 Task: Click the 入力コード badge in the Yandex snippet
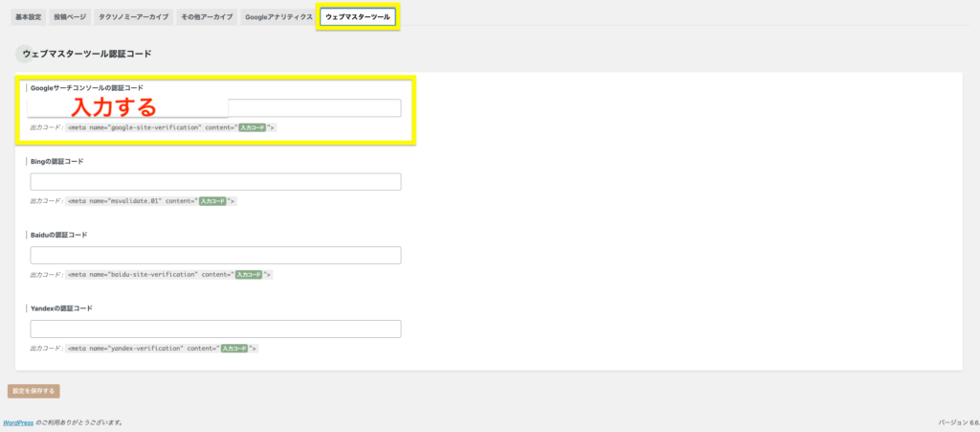[x=234, y=349]
